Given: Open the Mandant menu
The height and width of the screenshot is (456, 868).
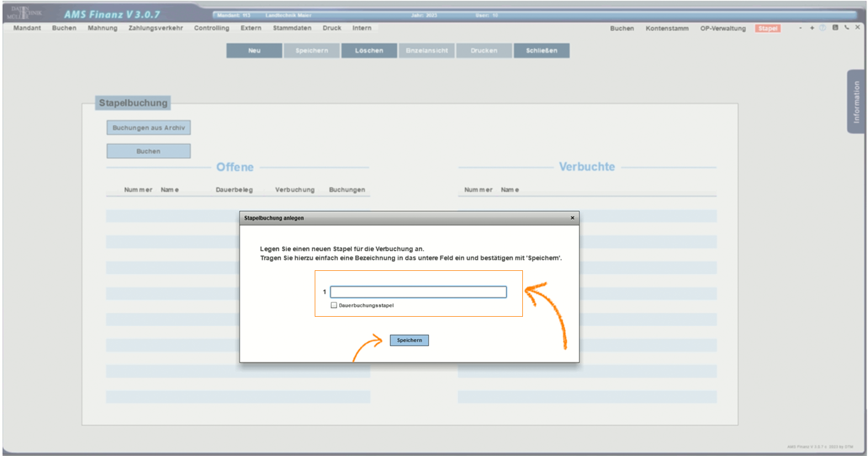Looking at the screenshot, I should (27, 28).
